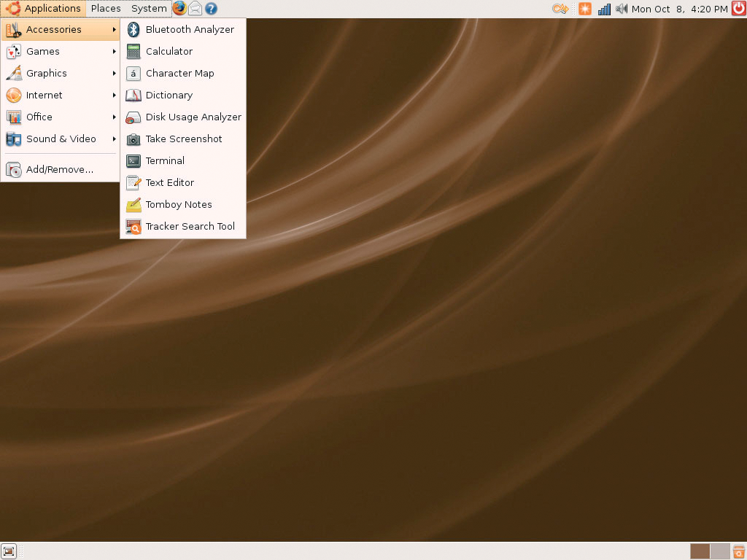Click the Bluetooth Analyzer icon
Image resolution: width=747 pixels, height=560 pixels.
pyautogui.click(x=133, y=29)
